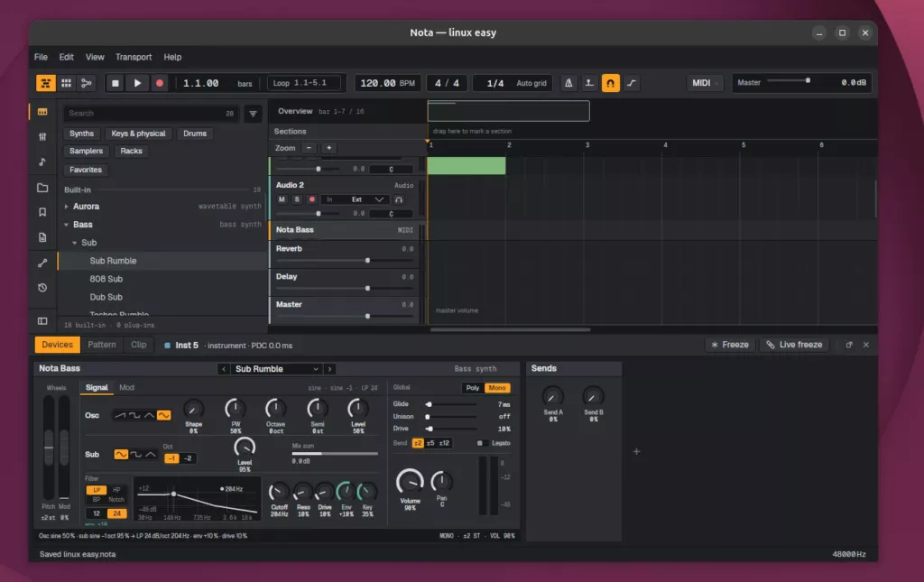Show Favorites in the browser

86,170
